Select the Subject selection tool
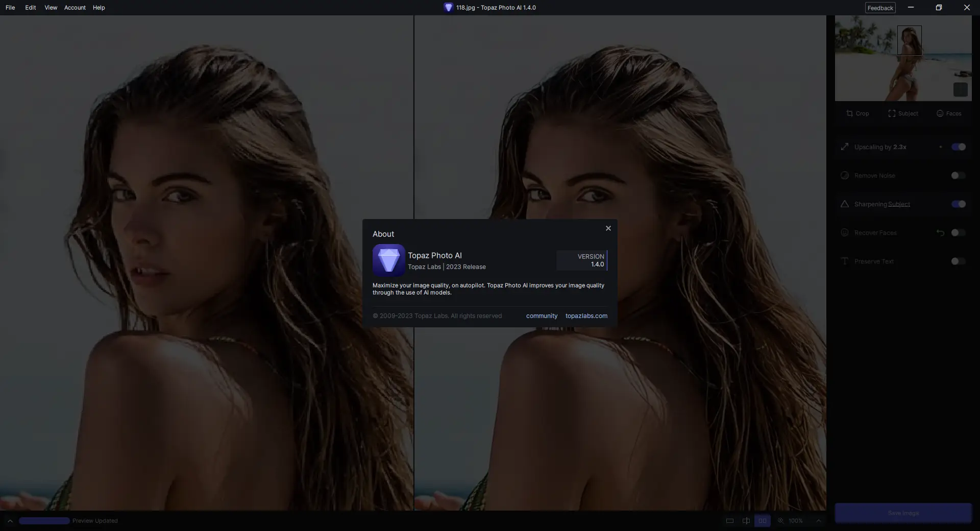 [903, 113]
